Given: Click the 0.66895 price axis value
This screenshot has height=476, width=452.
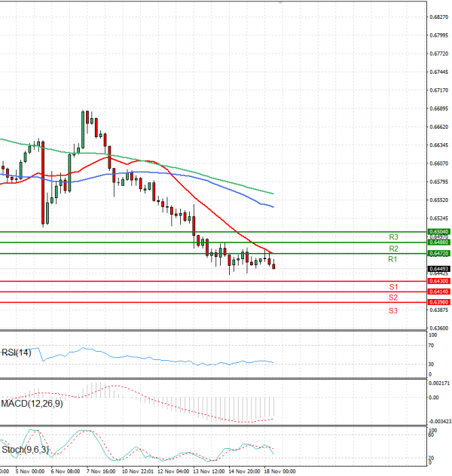Looking at the screenshot, I should (x=439, y=108).
